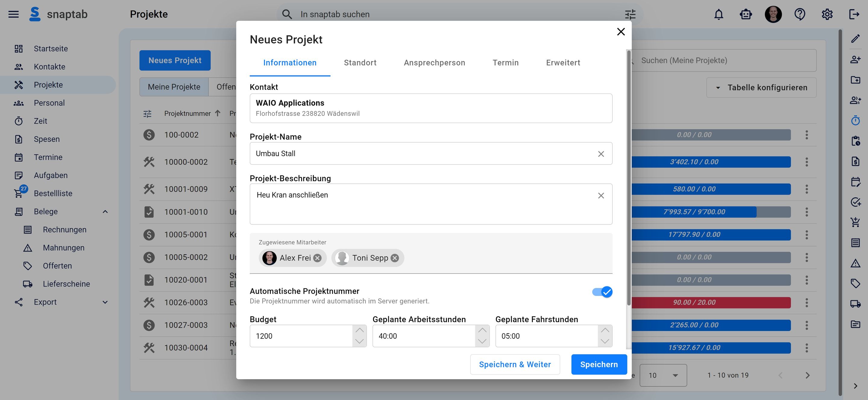Open help question mark icon
Viewport: 868px width, 400px height.
pos(800,14)
